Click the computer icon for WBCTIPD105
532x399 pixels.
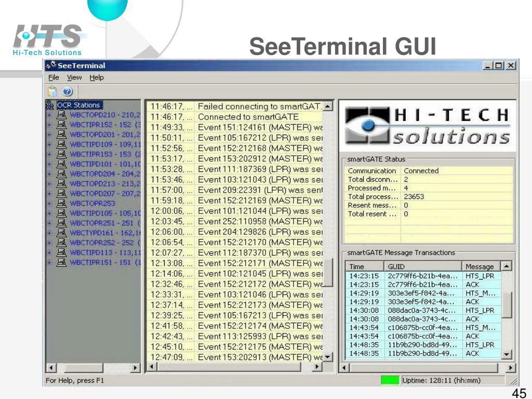point(61,213)
